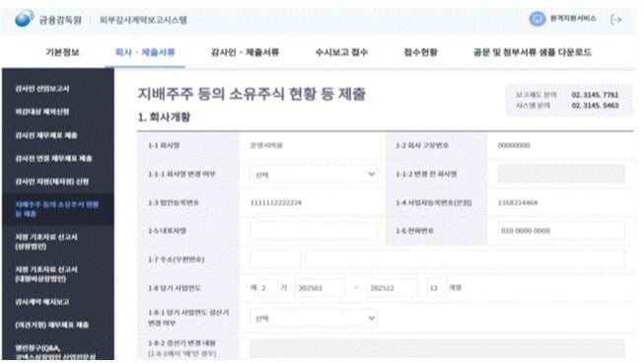The width and height of the screenshot is (644, 363).
Task: Click the 외부감사계약보고시스템 header title
Action: tap(143, 20)
